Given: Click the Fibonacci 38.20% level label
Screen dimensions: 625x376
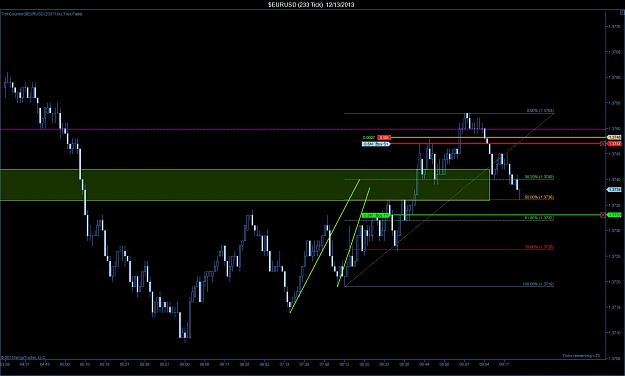Looking at the screenshot, I should [539, 177].
